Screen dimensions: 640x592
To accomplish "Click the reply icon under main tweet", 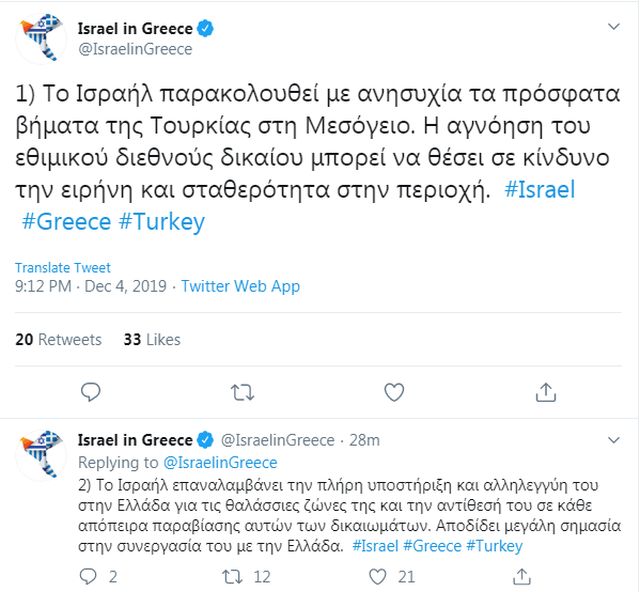I will pyautogui.click(x=90, y=391).
